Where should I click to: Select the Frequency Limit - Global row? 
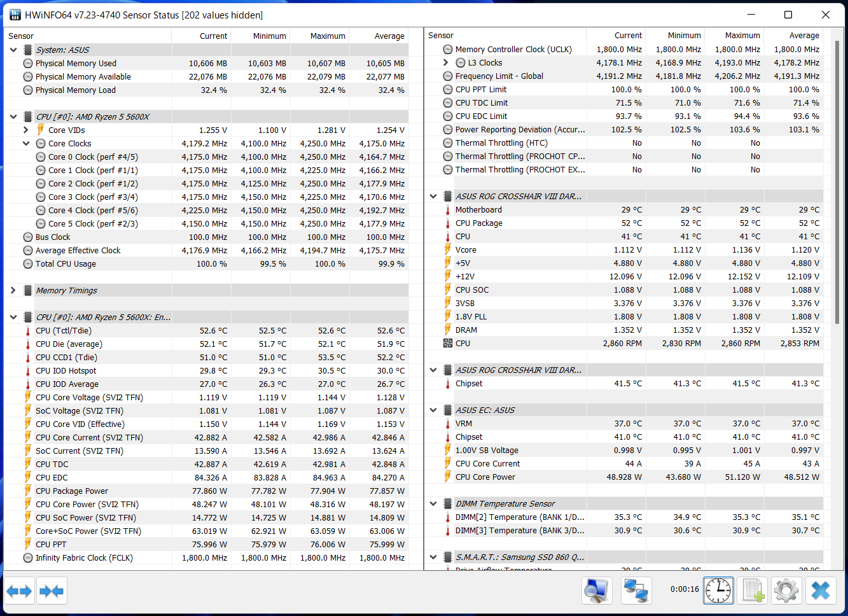tap(624, 76)
